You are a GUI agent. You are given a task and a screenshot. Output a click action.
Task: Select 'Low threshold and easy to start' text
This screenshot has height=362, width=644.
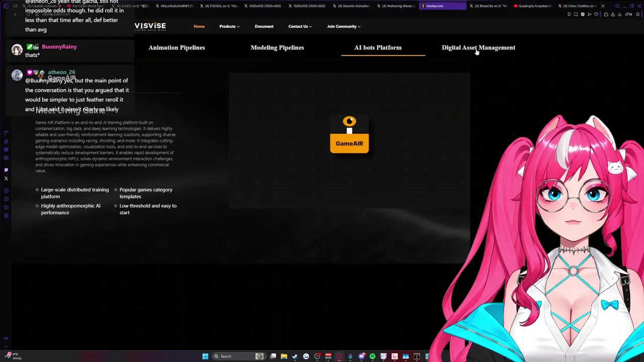point(148,209)
